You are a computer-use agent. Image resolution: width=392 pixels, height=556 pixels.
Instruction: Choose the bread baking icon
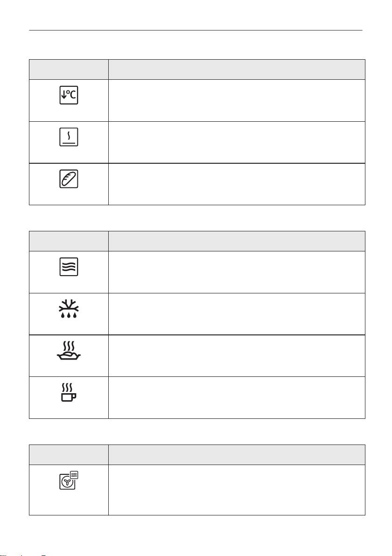(x=69, y=179)
